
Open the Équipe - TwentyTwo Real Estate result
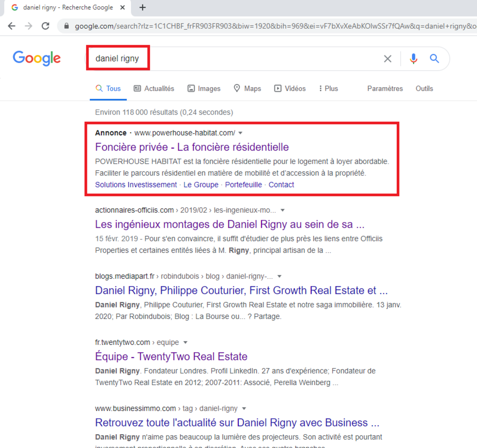[171, 356]
